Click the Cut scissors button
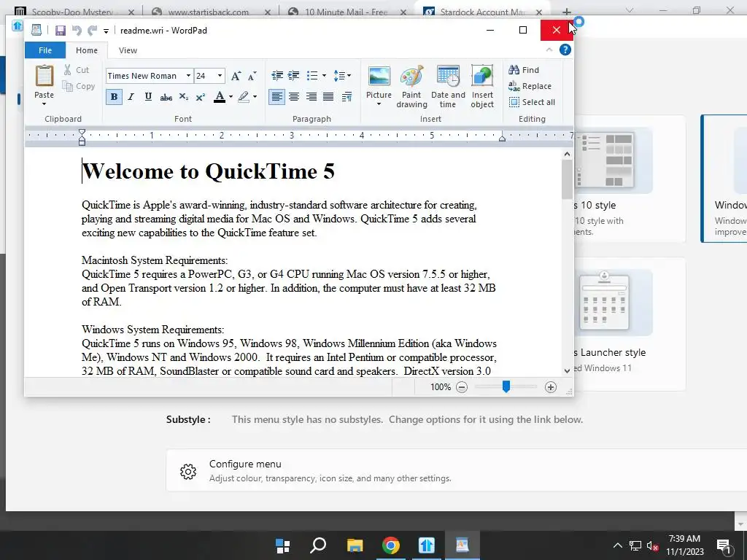 pyautogui.click(x=77, y=70)
